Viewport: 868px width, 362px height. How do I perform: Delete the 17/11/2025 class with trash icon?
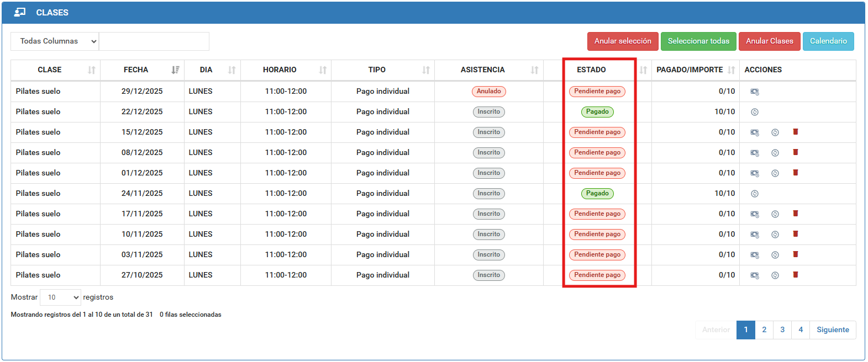click(795, 214)
